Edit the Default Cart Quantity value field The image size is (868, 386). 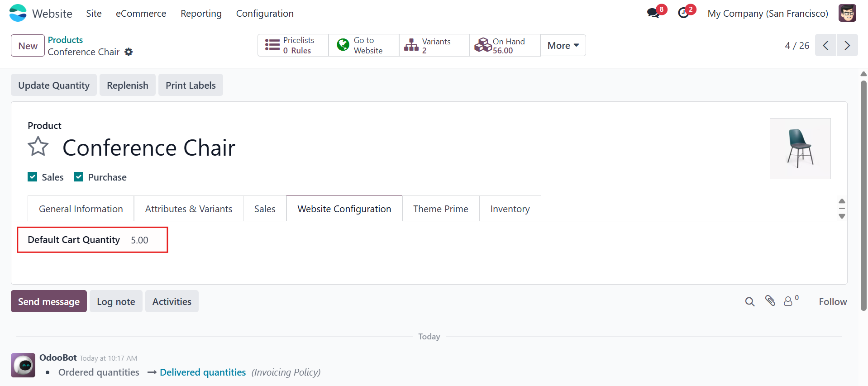click(x=140, y=240)
